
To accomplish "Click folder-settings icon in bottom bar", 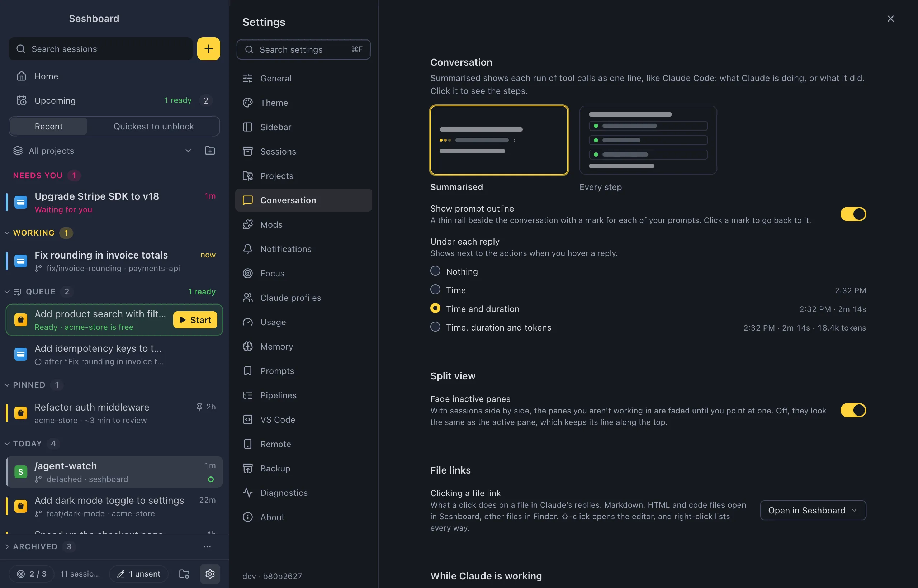I will click(184, 574).
